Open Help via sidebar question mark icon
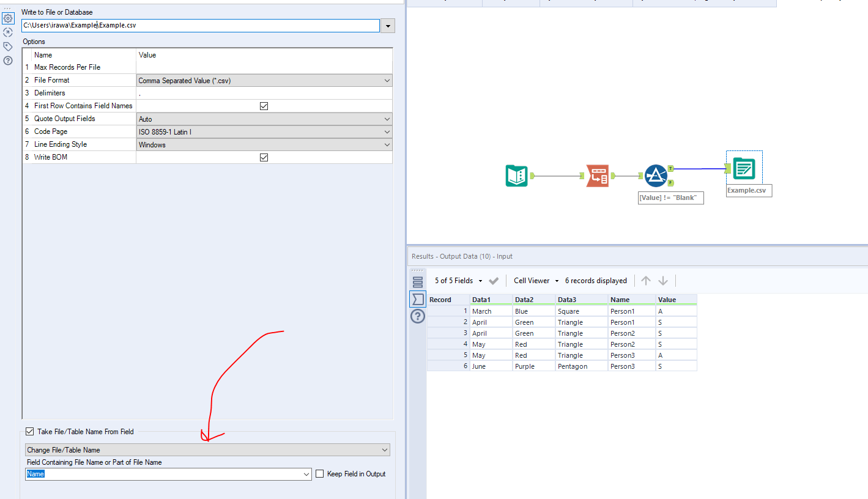The width and height of the screenshot is (868, 499). tap(8, 61)
